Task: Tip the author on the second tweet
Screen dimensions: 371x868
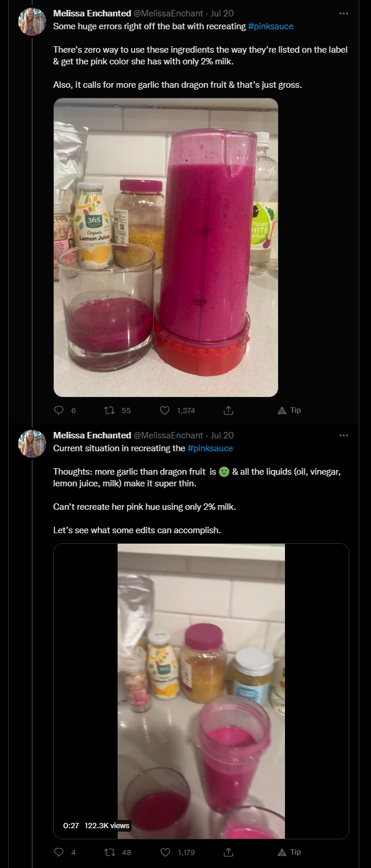Action: click(x=289, y=852)
